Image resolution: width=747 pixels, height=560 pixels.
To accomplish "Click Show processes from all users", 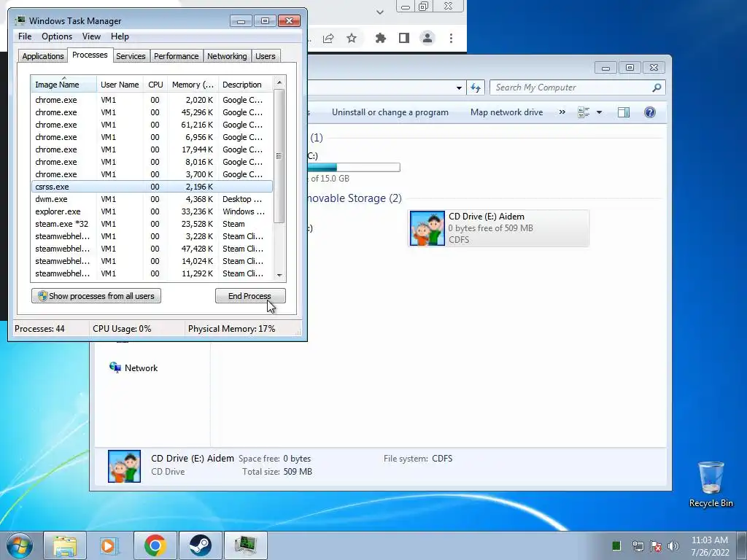I will tap(96, 296).
